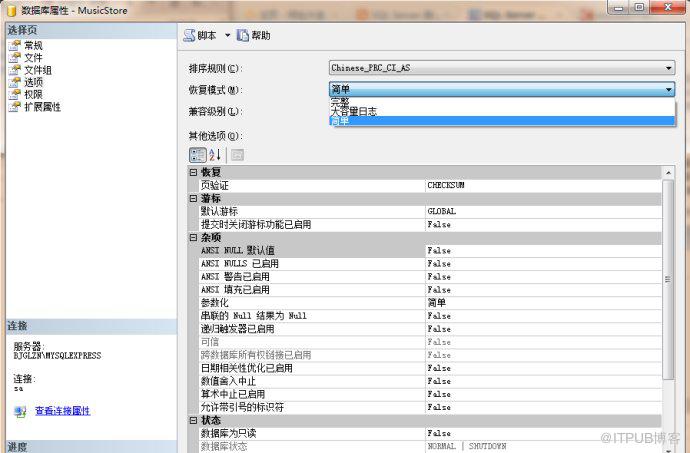Click the property grid vertical scrollbar thumb
Image resolution: width=690 pixels, height=453 pixels.
click(x=668, y=279)
